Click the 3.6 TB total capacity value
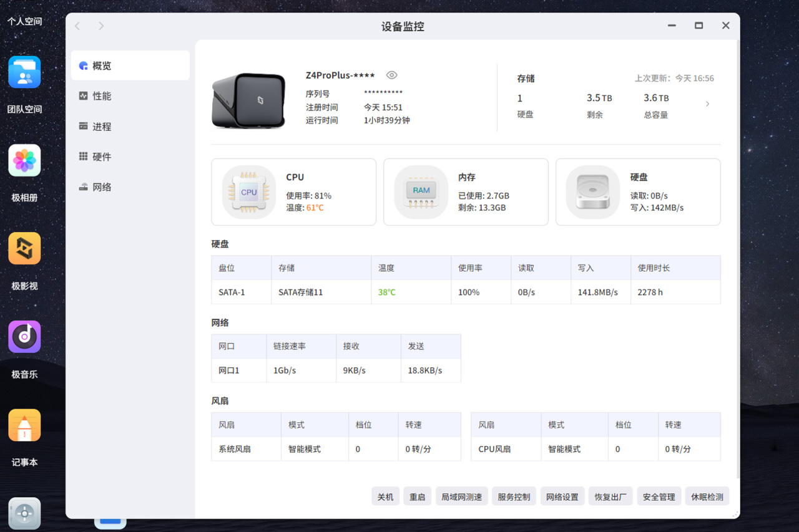The image size is (799, 532). click(656, 98)
